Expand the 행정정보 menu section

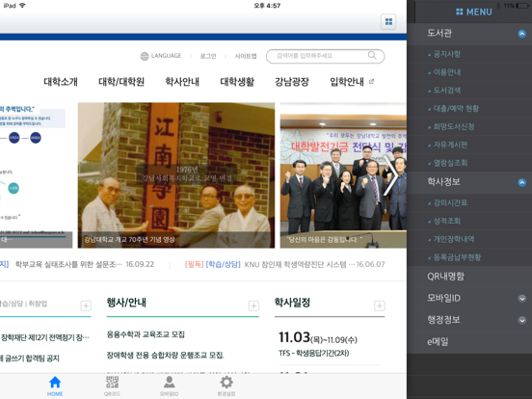[521, 320]
